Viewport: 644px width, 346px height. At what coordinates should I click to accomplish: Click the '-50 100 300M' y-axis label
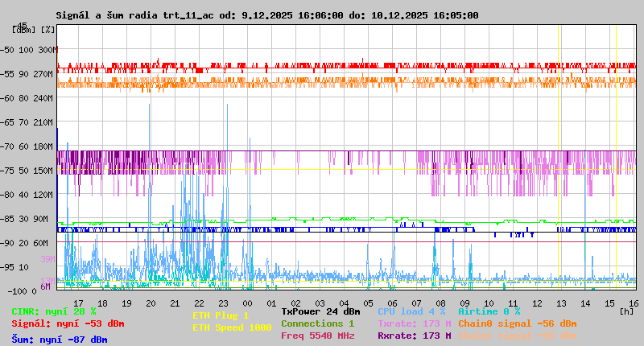[27, 50]
